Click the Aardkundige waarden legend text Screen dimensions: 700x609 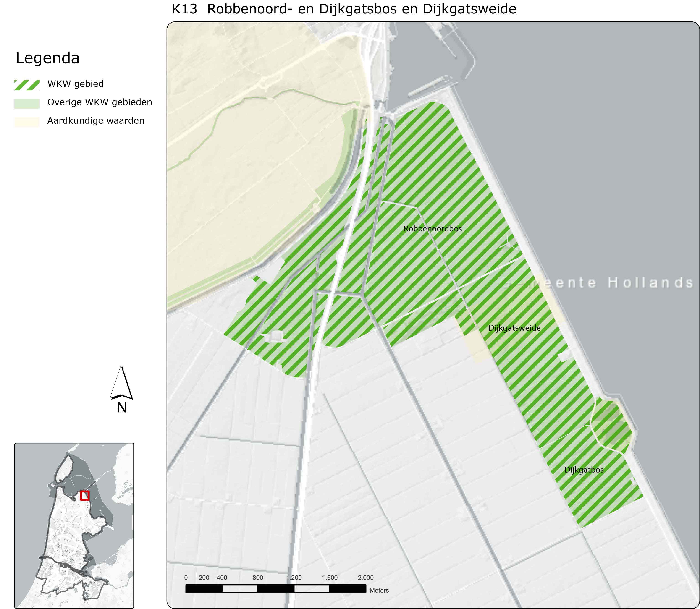pyautogui.click(x=96, y=121)
